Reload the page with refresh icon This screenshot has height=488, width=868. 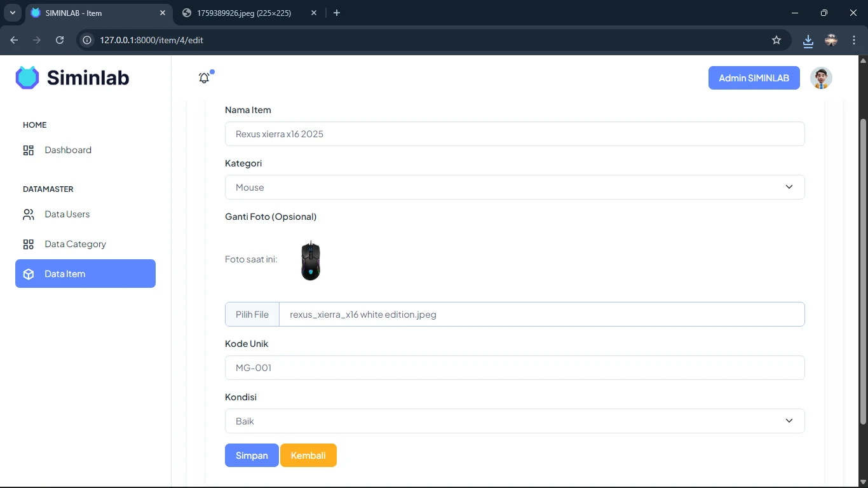60,40
